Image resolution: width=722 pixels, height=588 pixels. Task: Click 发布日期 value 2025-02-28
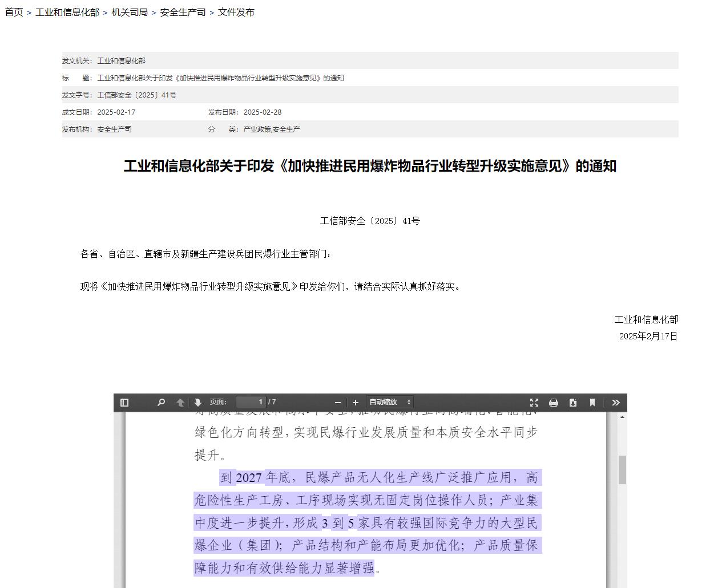263,112
